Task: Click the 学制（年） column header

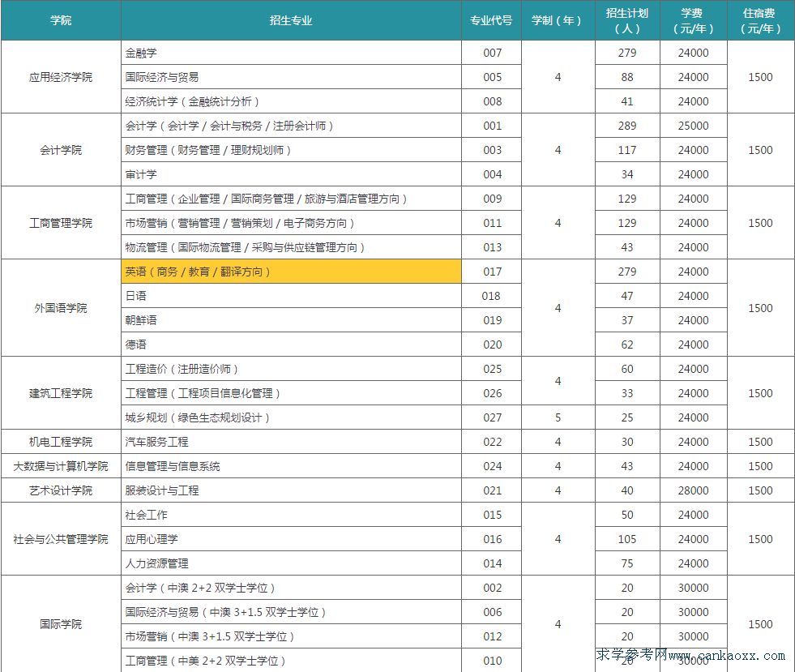Action: pos(557,21)
